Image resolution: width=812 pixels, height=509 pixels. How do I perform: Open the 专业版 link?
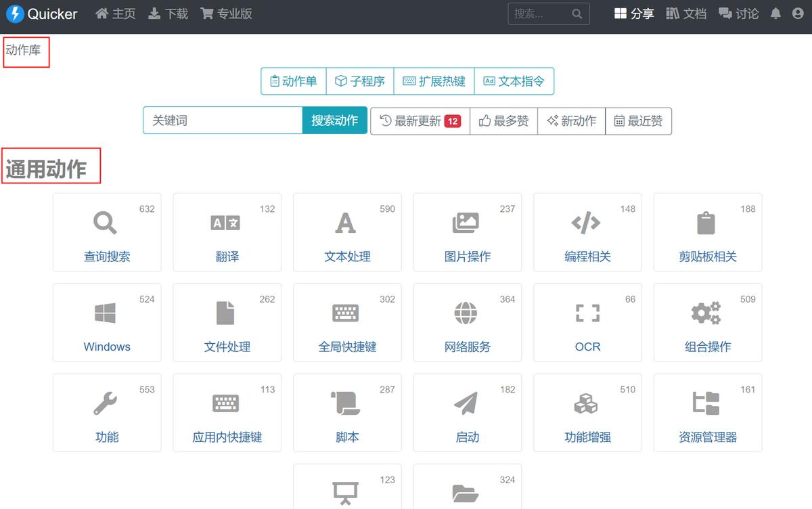tap(225, 14)
